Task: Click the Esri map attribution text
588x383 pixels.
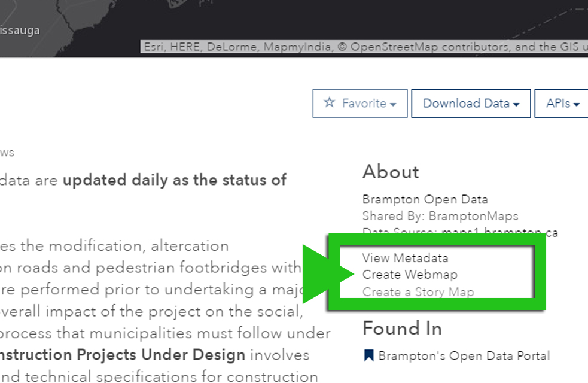Action: click(x=364, y=46)
